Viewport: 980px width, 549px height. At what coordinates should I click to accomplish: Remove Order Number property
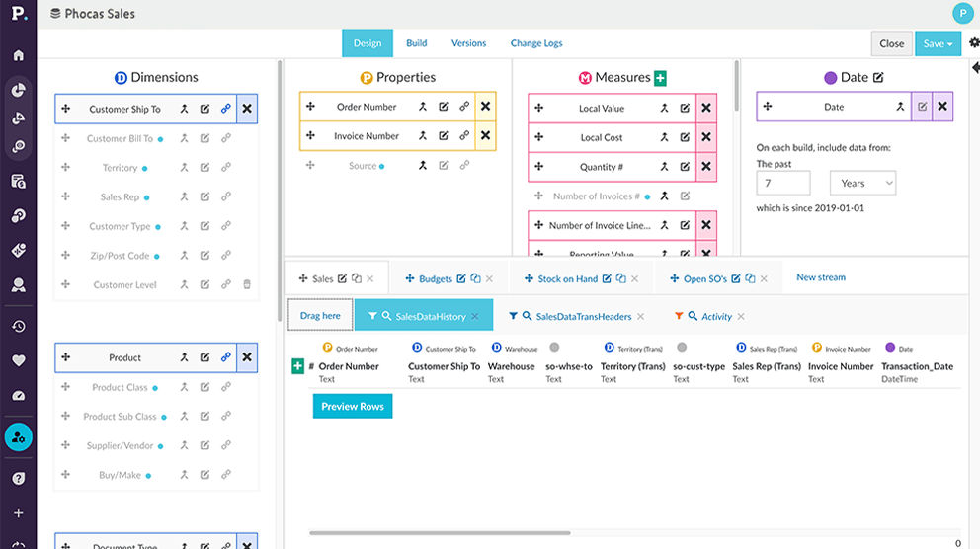pos(485,107)
